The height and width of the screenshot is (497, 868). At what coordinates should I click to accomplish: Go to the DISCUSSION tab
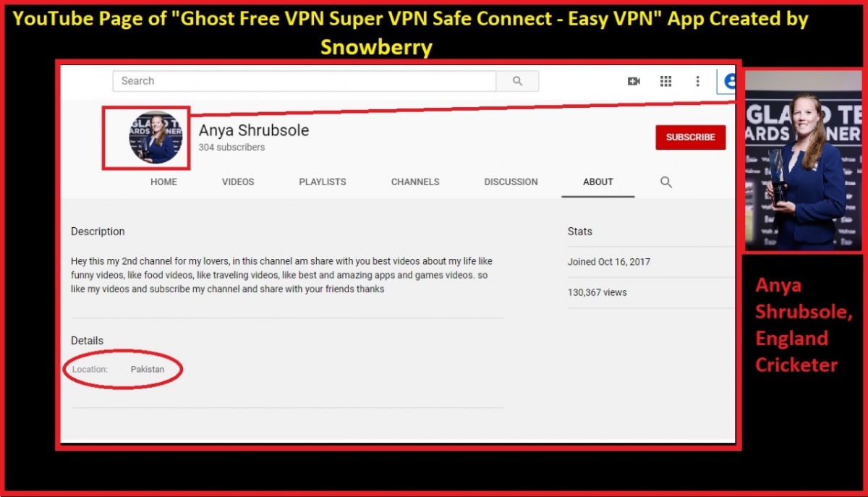511,182
